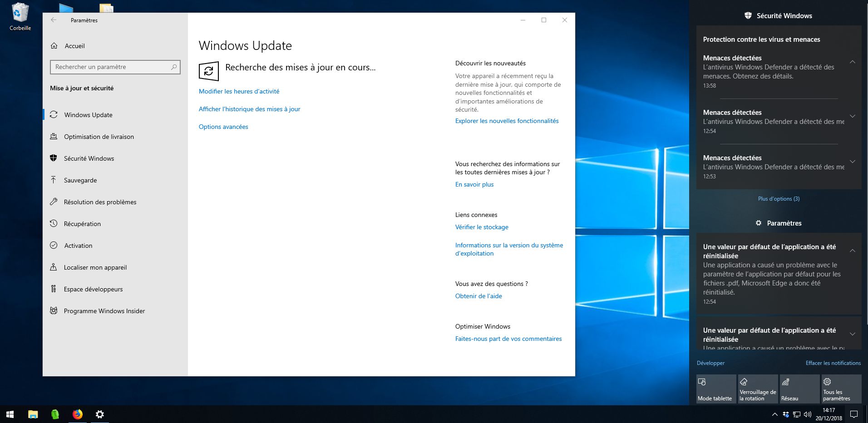Click the Réseau quick action tile

(x=799, y=389)
